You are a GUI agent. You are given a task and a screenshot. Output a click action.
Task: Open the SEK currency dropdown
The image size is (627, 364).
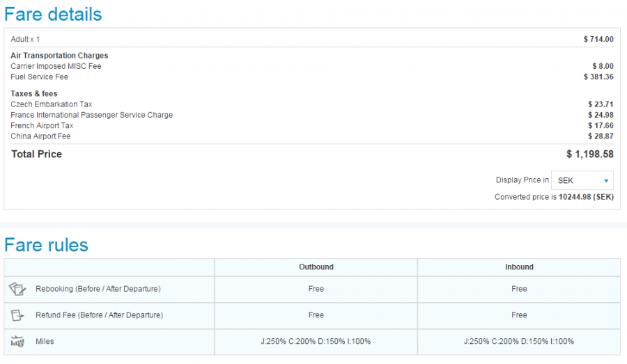point(582,180)
